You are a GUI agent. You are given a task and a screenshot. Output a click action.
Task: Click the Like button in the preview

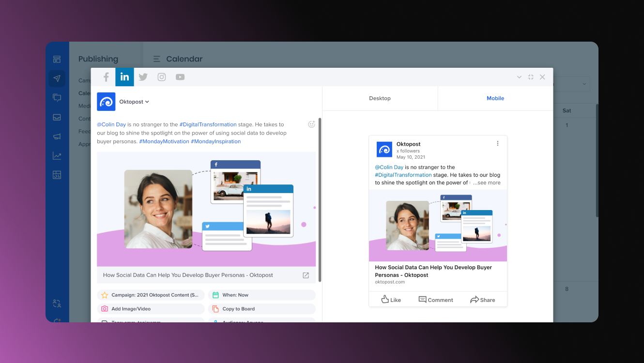coord(391,300)
